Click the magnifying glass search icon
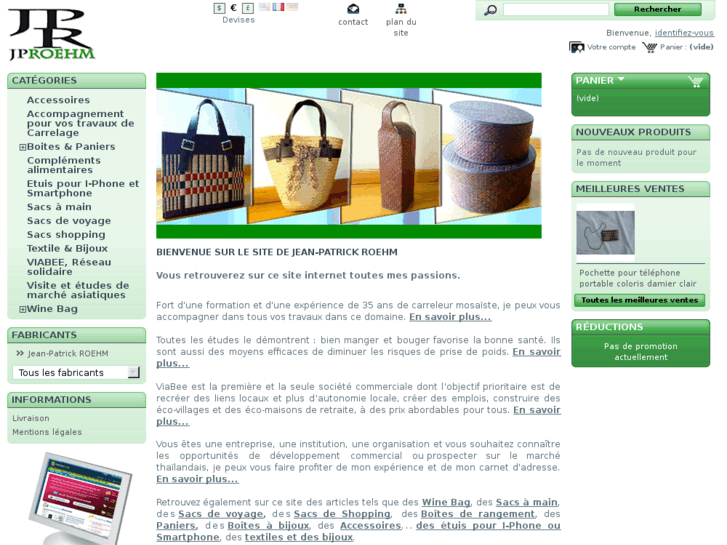Image resolution: width=727 pixels, height=545 pixels. coord(490,10)
